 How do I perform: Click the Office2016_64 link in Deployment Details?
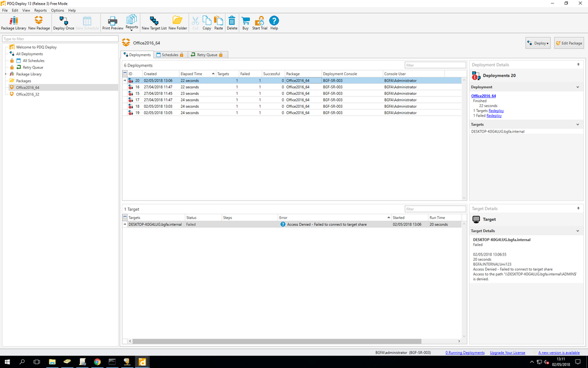[483, 96]
